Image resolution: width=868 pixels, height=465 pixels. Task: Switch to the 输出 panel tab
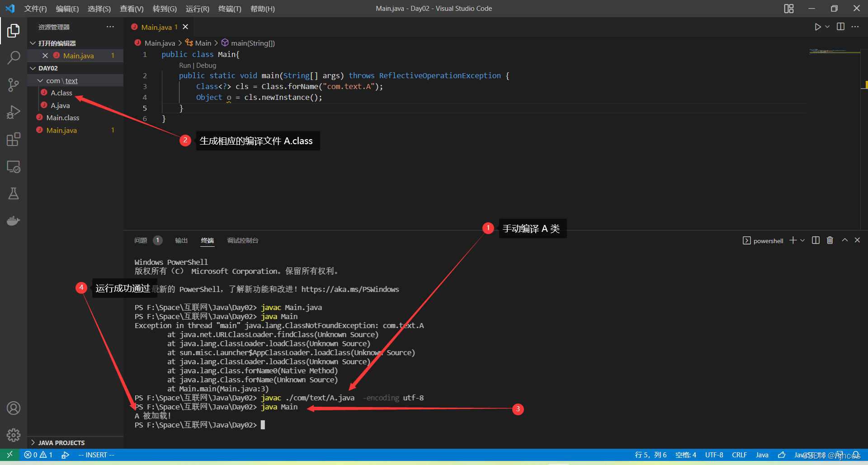pyautogui.click(x=181, y=240)
